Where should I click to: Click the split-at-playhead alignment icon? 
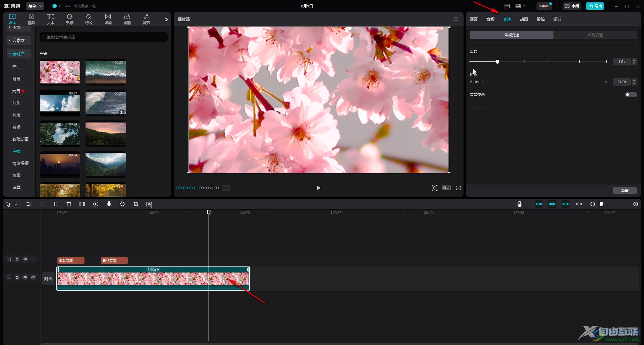579,204
